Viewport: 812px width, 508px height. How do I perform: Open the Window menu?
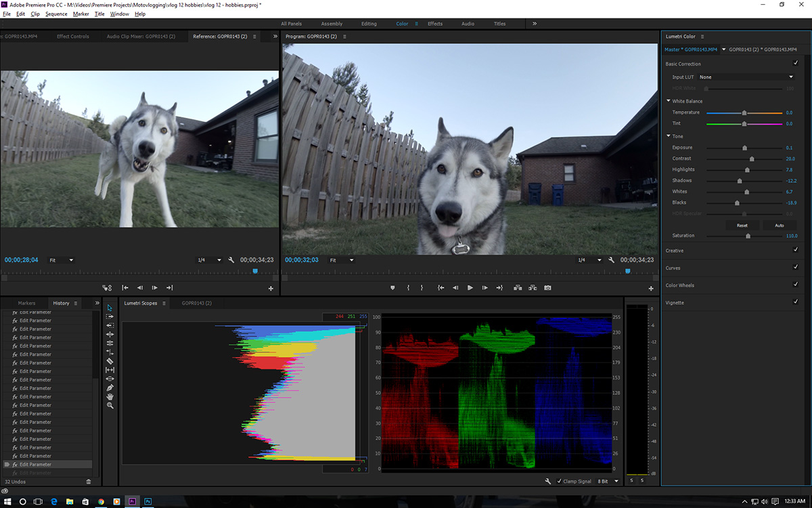point(120,14)
